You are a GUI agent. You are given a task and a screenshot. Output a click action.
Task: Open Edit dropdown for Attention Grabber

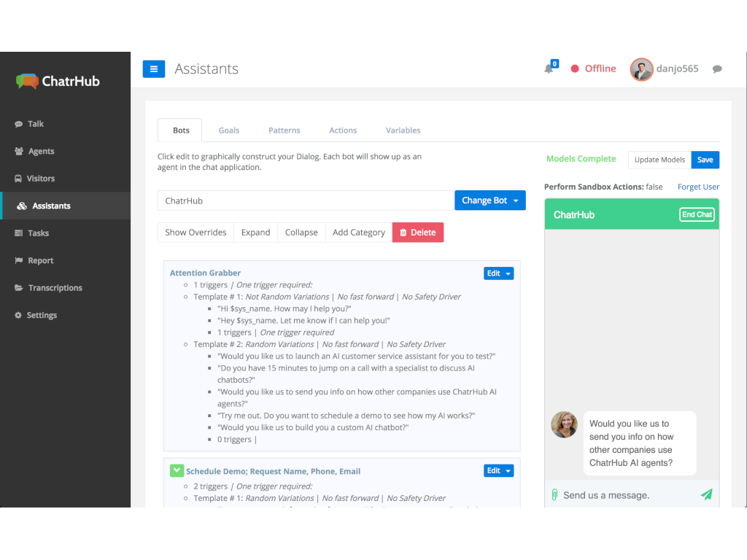(x=498, y=273)
